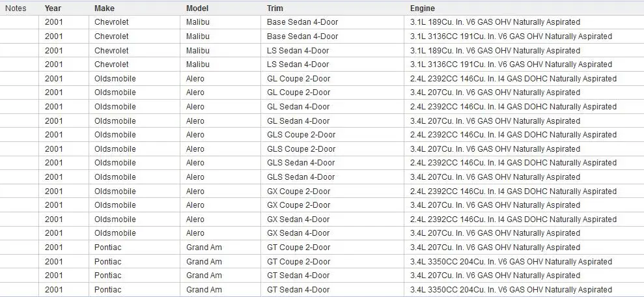Select 3.4L 207Cu engine cell for GT Coupe
The image size is (644, 297).
coord(495,247)
